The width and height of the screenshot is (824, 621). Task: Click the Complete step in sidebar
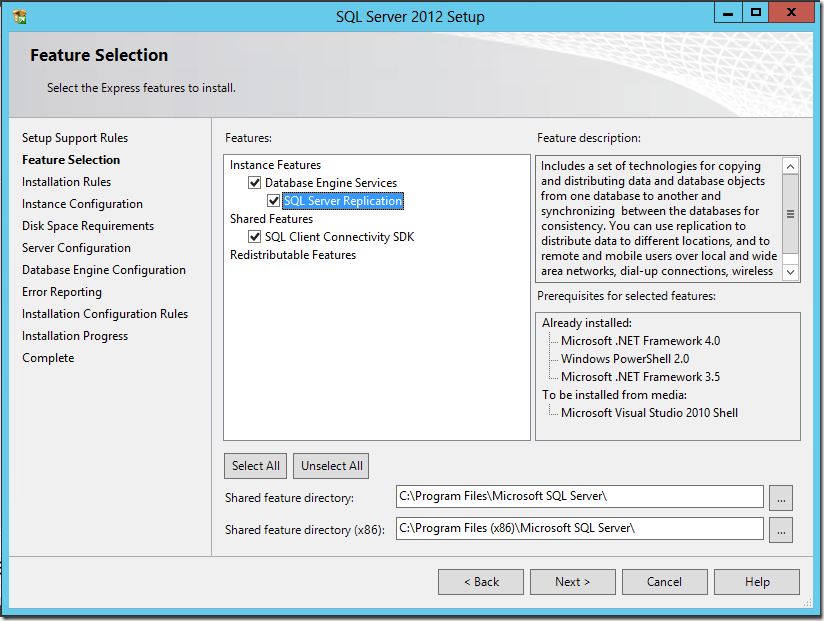coord(48,358)
